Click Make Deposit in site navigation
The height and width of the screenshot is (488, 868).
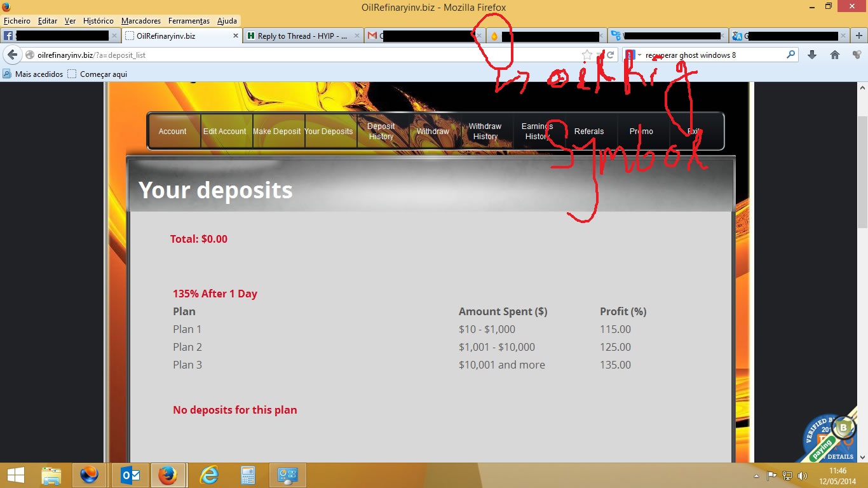click(x=277, y=132)
